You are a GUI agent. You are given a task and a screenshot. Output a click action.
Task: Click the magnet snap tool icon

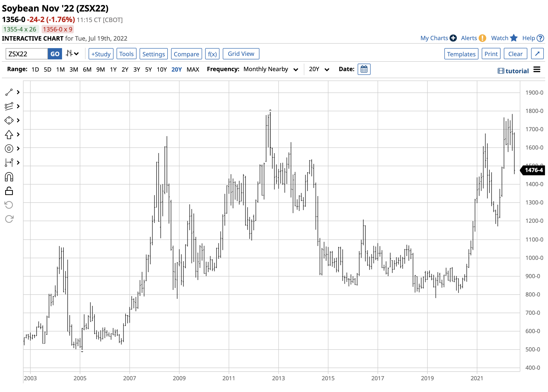coord(9,177)
